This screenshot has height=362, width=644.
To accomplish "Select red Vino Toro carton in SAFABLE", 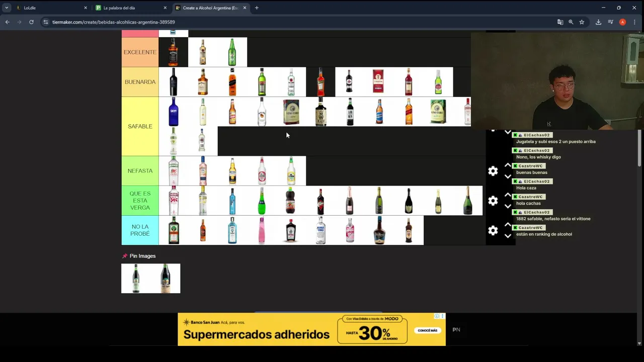I will tap(291, 112).
